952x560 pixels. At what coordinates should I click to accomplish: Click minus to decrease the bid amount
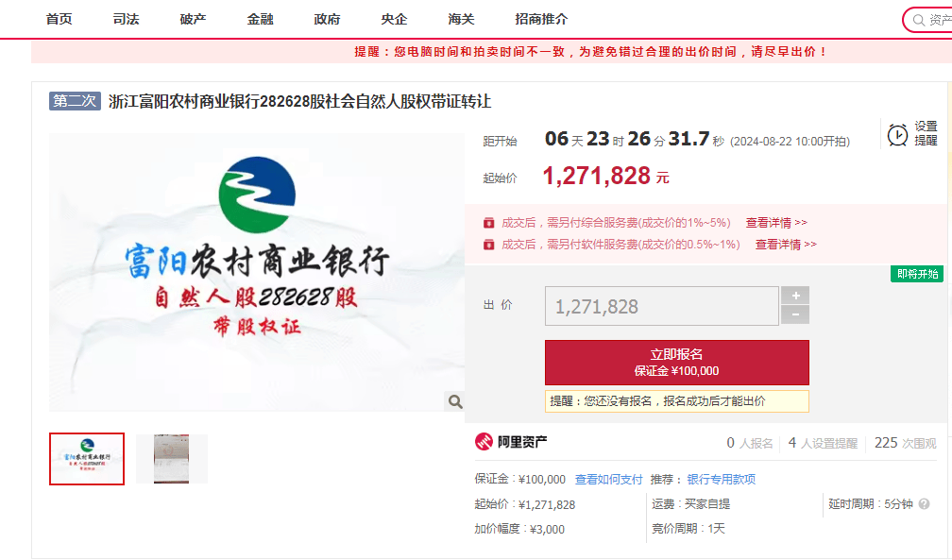[x=794, y=313]
